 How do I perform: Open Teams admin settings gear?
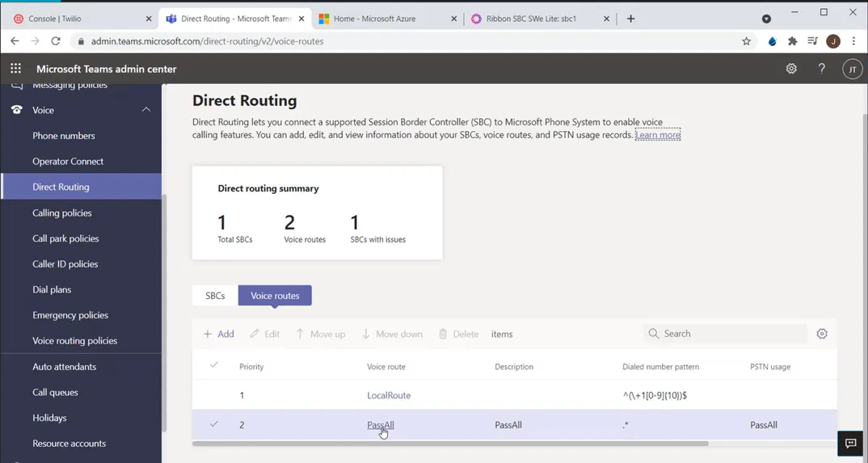point(791,69)
